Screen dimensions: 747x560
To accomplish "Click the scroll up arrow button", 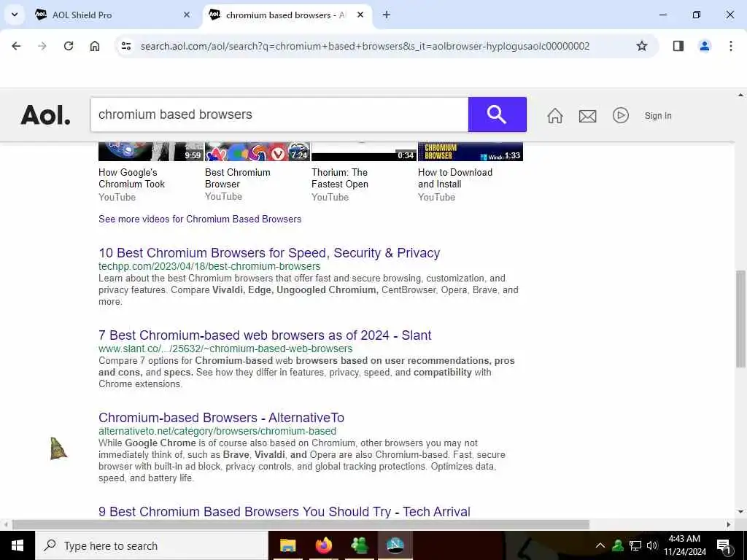I will click(x=740, y=96).
